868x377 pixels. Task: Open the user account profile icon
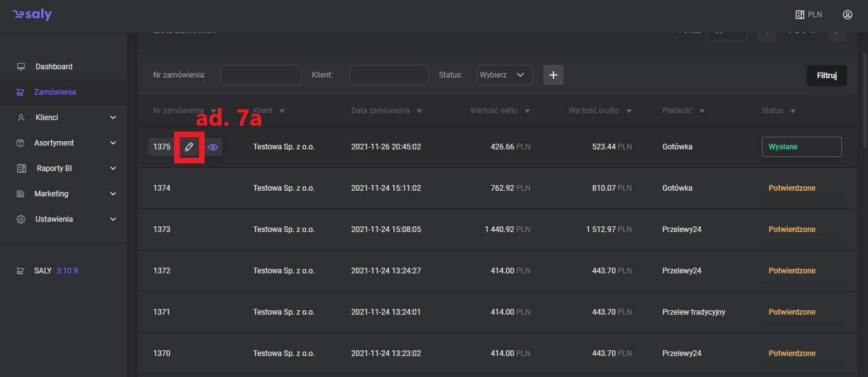pos(847,15)
